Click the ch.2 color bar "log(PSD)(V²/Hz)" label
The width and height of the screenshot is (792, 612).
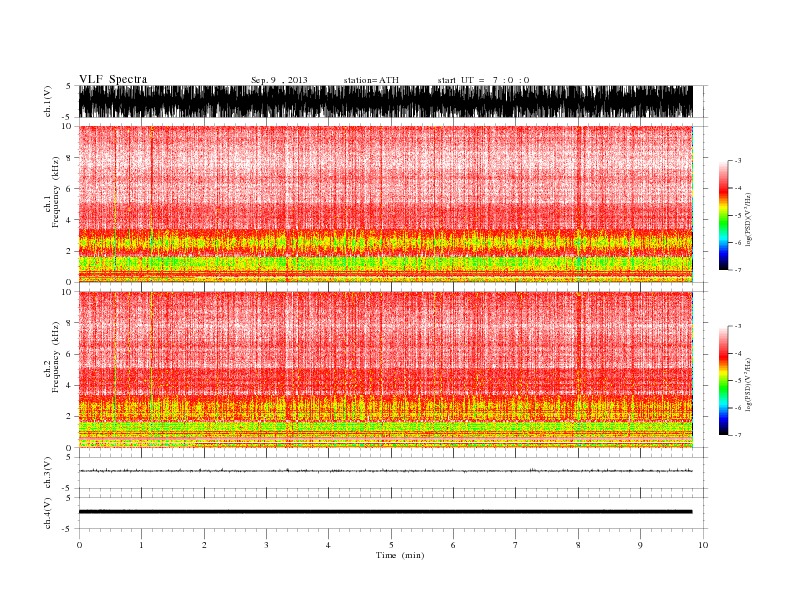748,384
